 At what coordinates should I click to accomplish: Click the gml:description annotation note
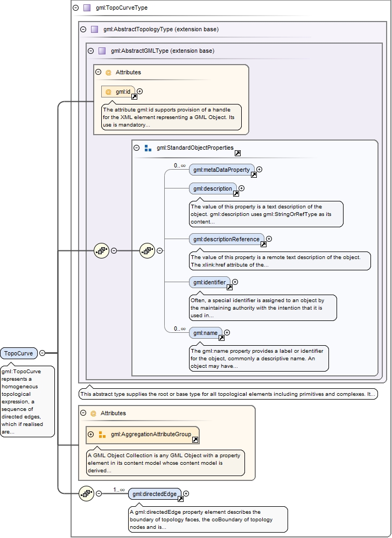coord(266,214)
